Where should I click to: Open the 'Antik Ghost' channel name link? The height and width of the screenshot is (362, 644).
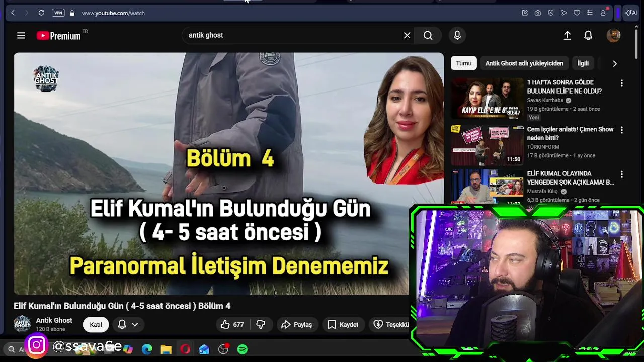54,320
